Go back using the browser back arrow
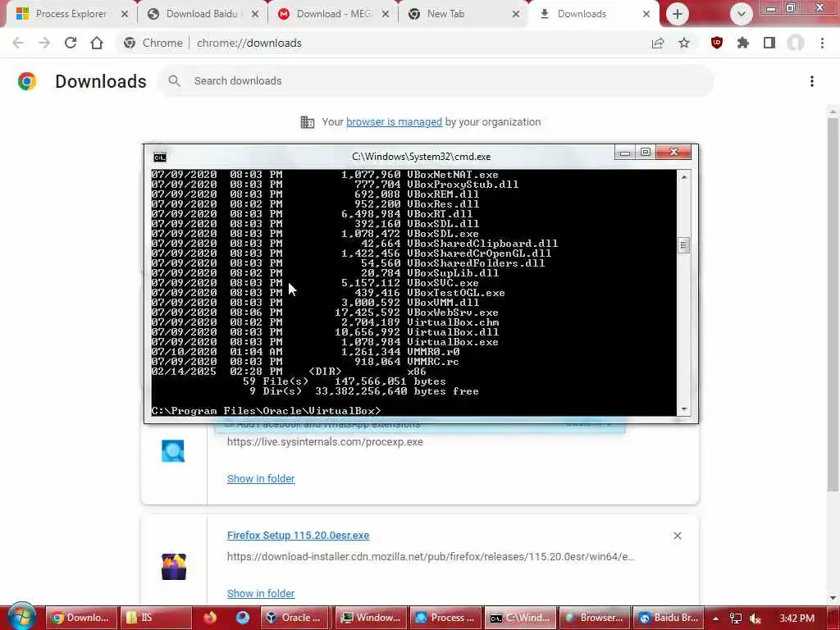Image resolution: width=840 pixels, height=630 pixels. [18, 43]
